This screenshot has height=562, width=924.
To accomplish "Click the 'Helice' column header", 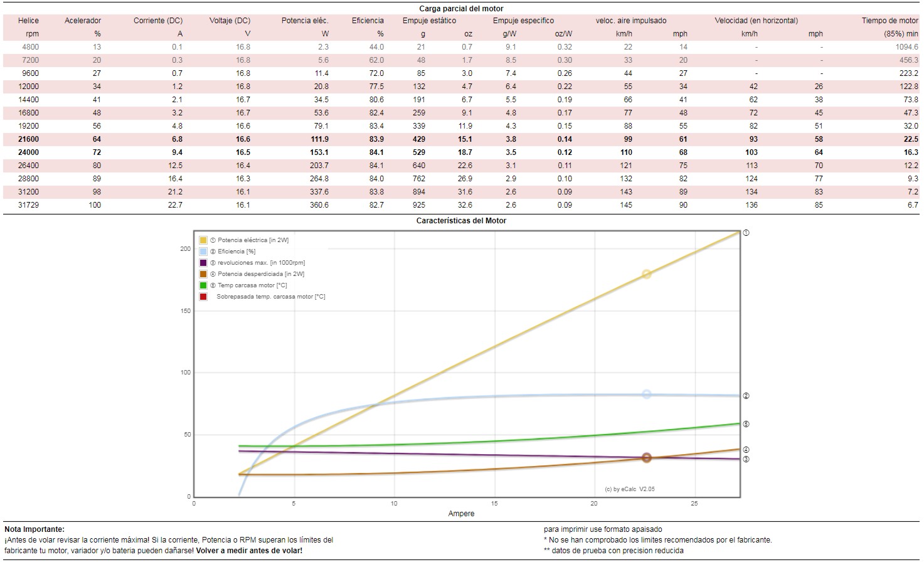I will [28, 21].
